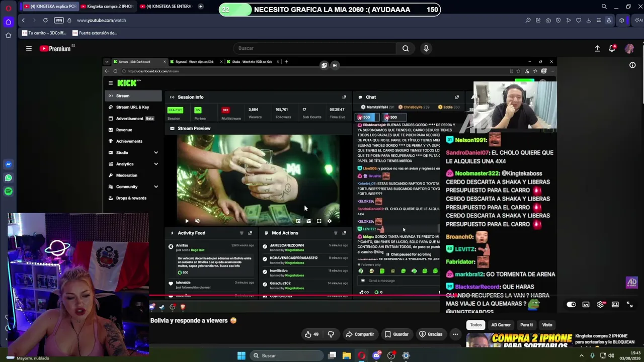
Task: Open YouTube player settings gear
Action: pos(600,305)
